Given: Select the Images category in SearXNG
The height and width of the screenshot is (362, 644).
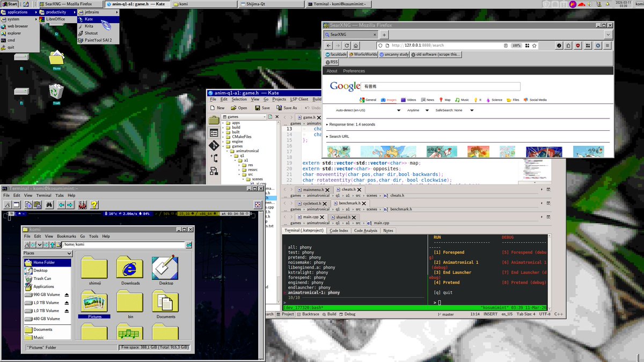Looking at the screenshot, I should (x=389, y=100).
